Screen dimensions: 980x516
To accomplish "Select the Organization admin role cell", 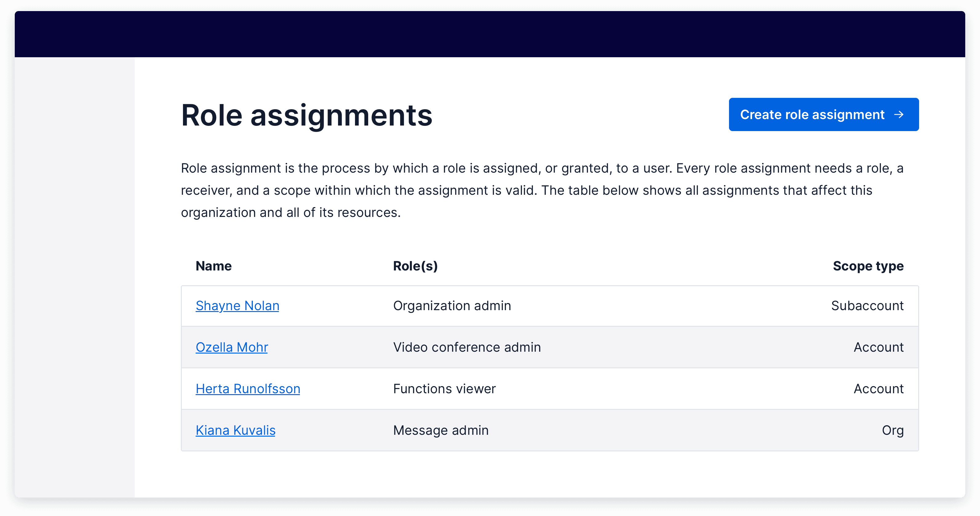I will pos(452,306).
